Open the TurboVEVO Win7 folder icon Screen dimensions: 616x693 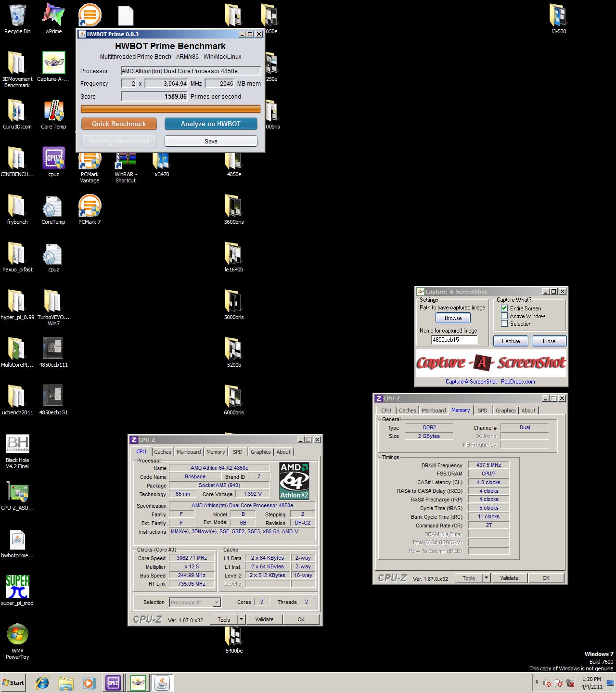pyautogui.click(x=53, y=301)
